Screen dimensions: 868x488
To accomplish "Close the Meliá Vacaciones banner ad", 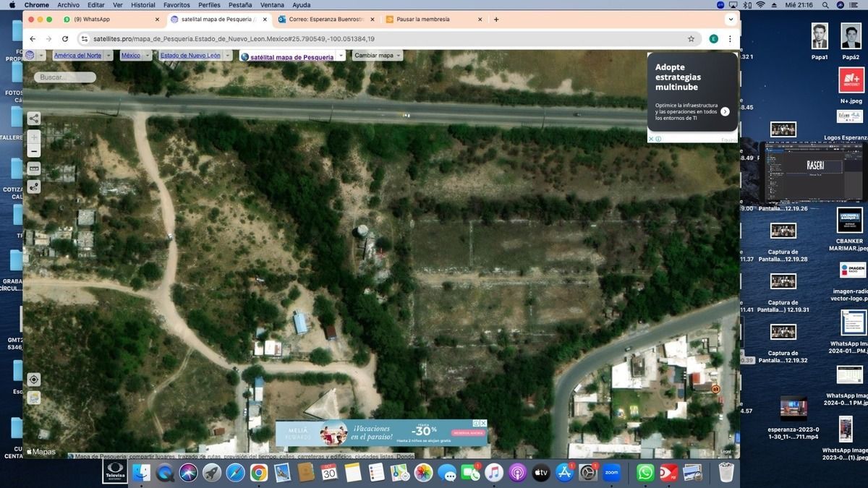I will pyautogui.click(x=483, y=423).
